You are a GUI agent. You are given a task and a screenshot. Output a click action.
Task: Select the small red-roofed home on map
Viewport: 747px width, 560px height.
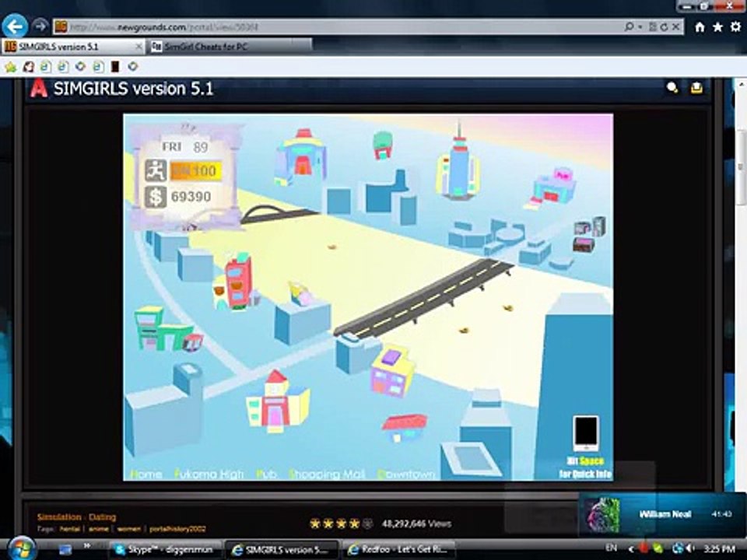point(405,427)
